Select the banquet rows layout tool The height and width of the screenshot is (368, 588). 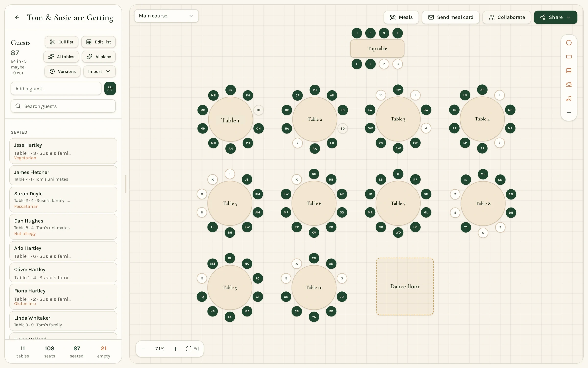click(569, 71)
